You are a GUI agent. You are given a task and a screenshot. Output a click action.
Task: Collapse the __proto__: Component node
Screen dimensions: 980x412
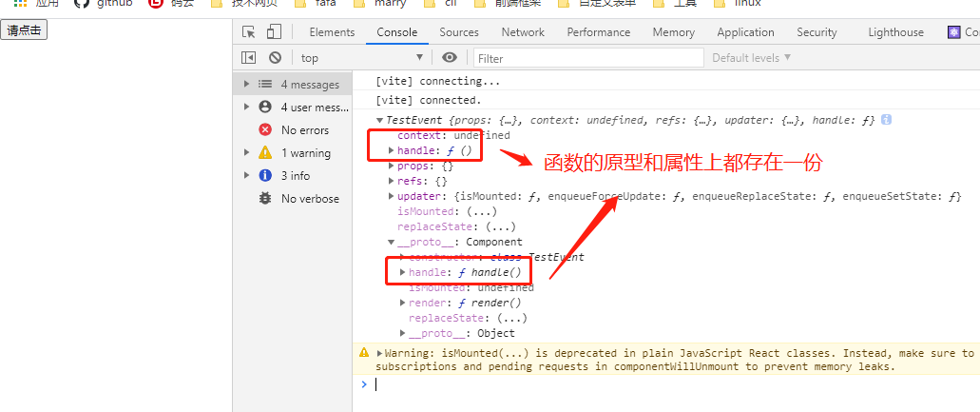pos(392,242)
